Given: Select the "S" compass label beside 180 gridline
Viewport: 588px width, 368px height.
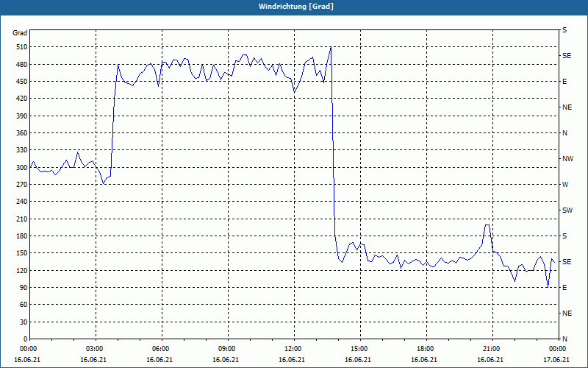Looking at the screenshot, I should (564, 236).
